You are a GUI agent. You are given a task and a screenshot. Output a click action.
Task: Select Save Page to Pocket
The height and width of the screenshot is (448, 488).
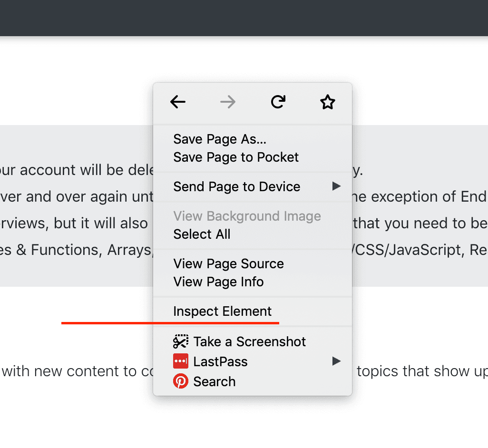[236, 157]
